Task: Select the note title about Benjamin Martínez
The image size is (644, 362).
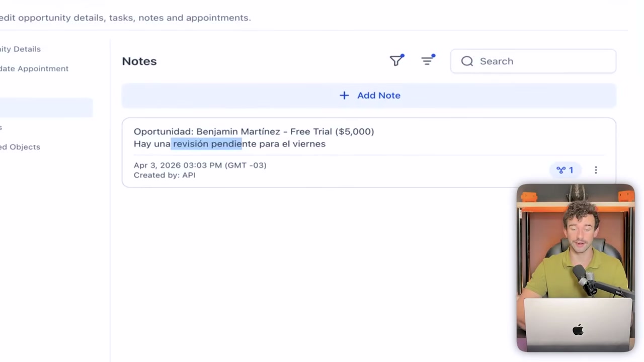Action: point(254,132)
